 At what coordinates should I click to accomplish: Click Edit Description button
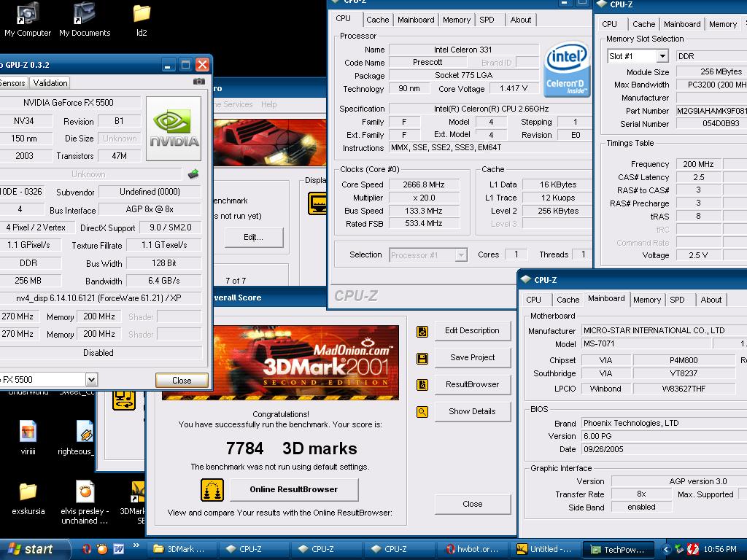[x=472, y=330]
